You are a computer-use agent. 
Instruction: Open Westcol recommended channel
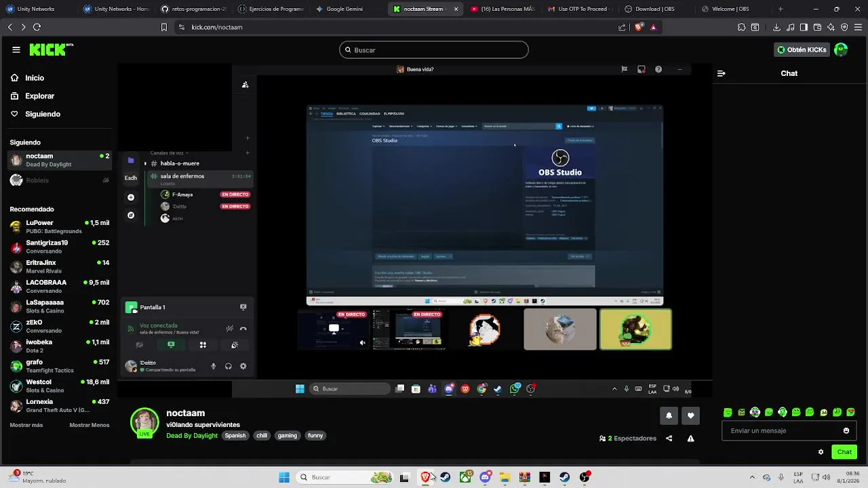pos(59,386)
